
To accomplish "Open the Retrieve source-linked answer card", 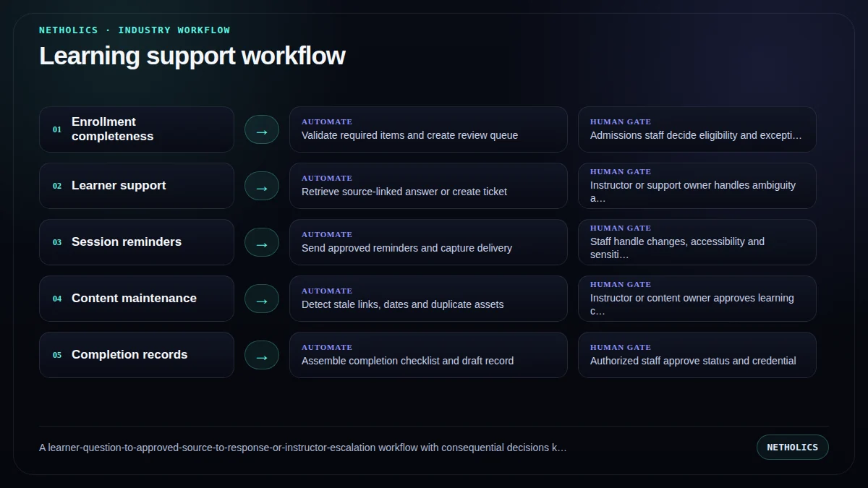I will 428,186.
